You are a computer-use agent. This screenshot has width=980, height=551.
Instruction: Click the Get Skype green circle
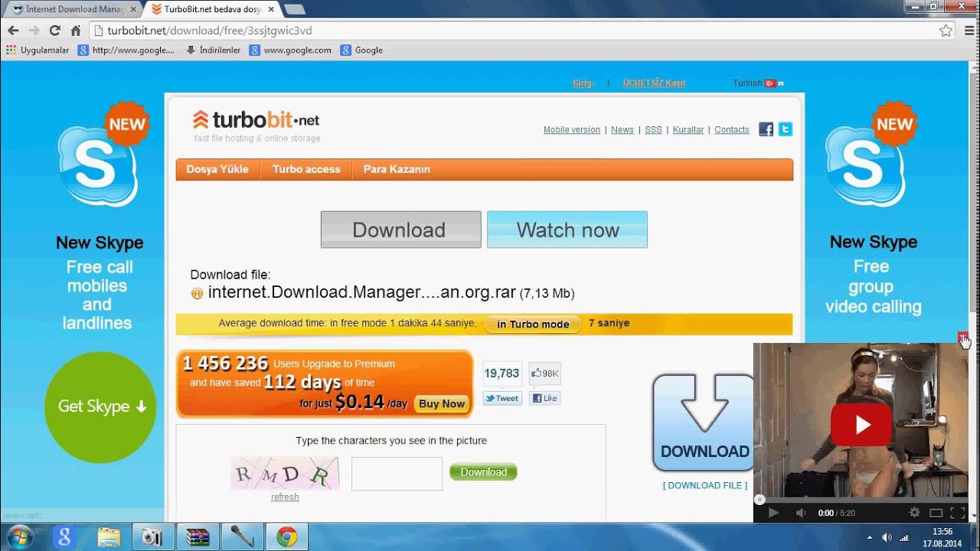(x=100, y=406)
